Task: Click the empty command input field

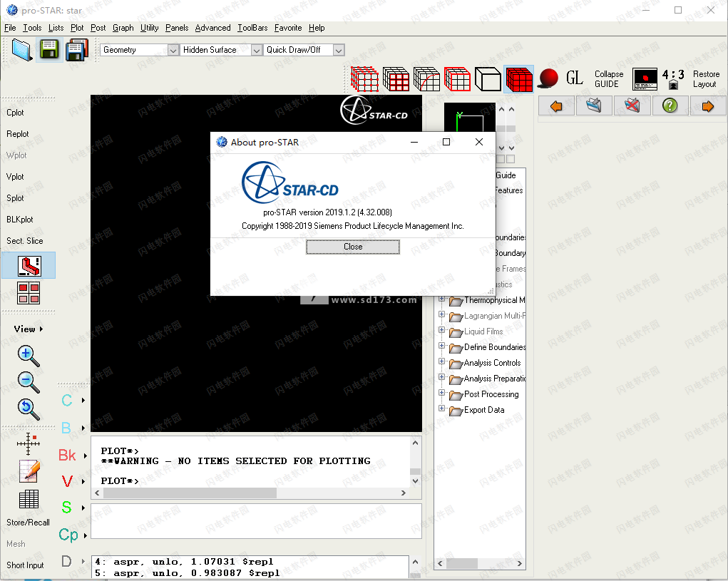Action: (256, 521)
